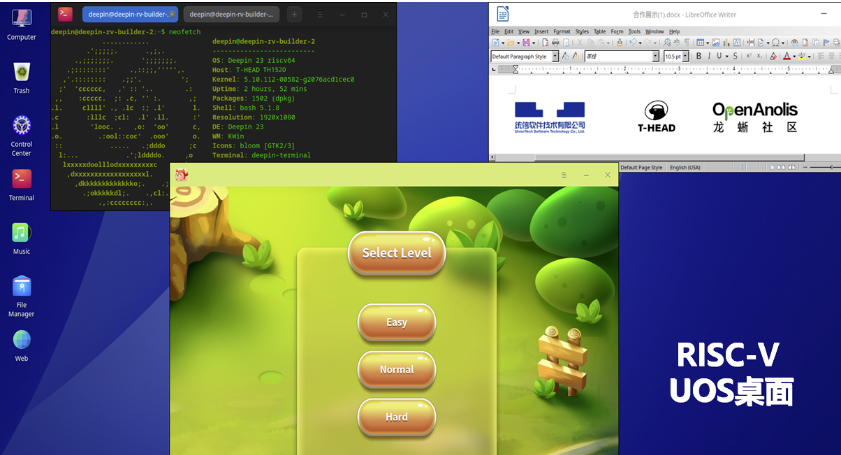Toggle Subscript in Writer toolbar
Screen dimensions: 841x455
(x=759, y=56)
